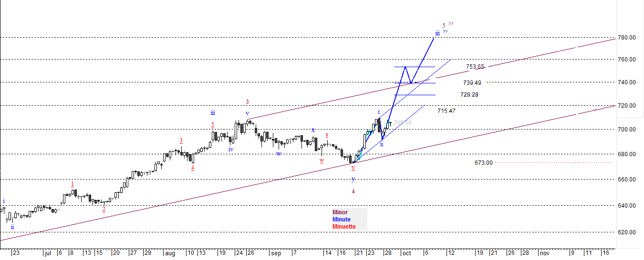Click the blue iv wave label
This screenshot has height=260, width=644.
(x=231, y=150)
